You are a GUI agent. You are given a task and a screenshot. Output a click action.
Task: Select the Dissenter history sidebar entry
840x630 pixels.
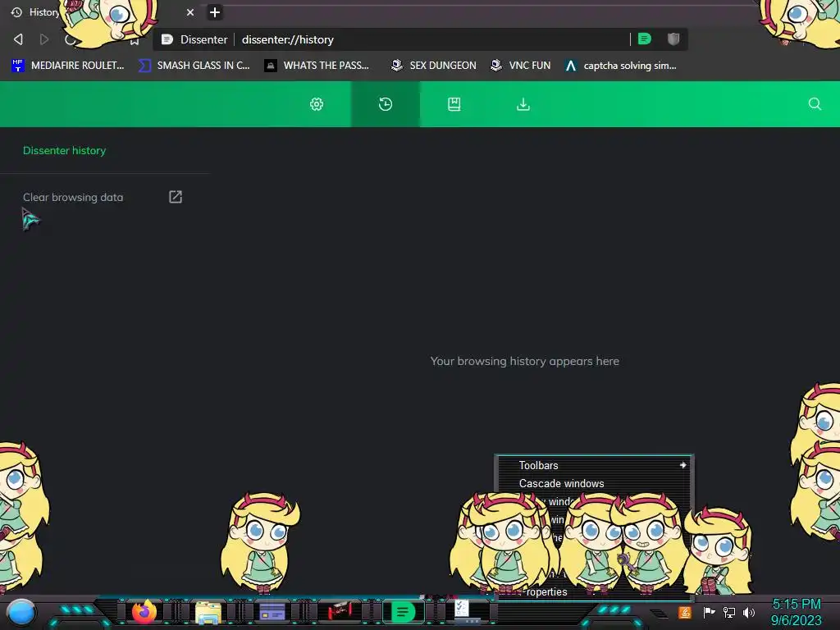[64, 151]
